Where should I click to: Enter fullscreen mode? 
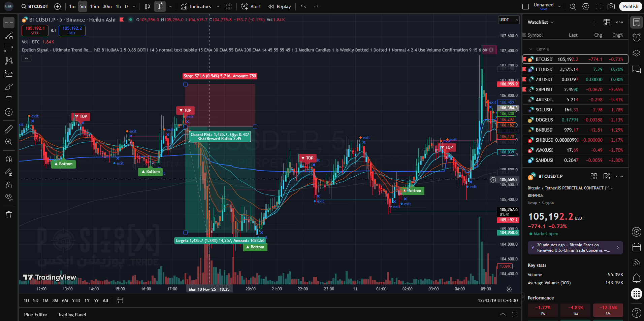(599, 6)
